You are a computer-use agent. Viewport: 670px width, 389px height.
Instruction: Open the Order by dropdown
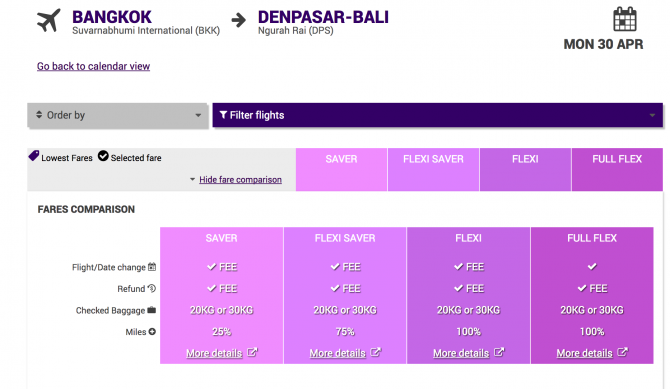[x=118, y=115]
